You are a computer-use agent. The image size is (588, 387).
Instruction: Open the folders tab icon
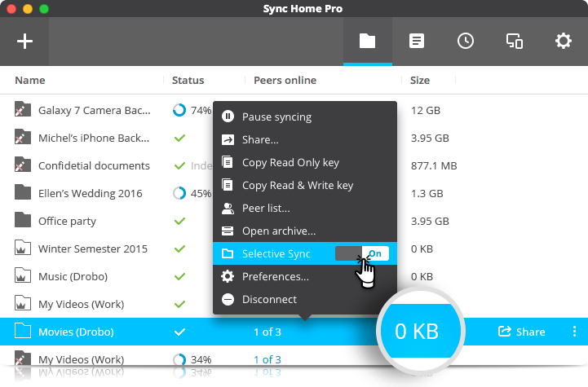pos(367,41)
